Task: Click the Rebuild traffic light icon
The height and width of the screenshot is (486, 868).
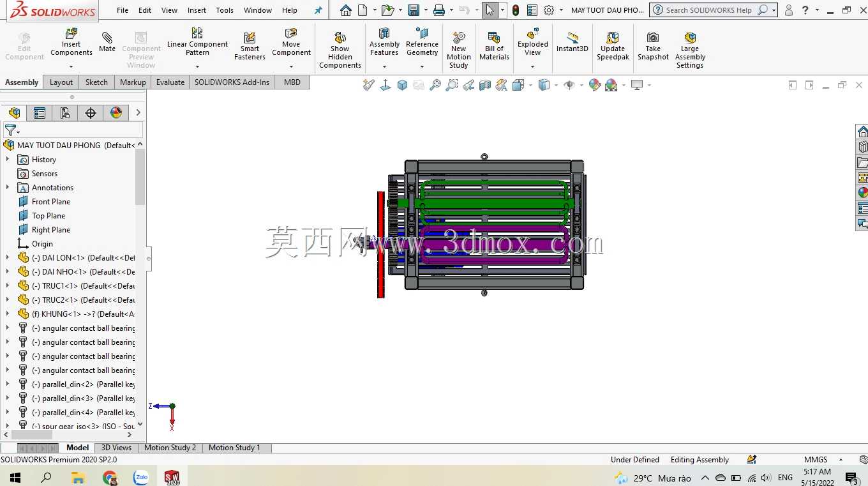Action: pos(515,10)
